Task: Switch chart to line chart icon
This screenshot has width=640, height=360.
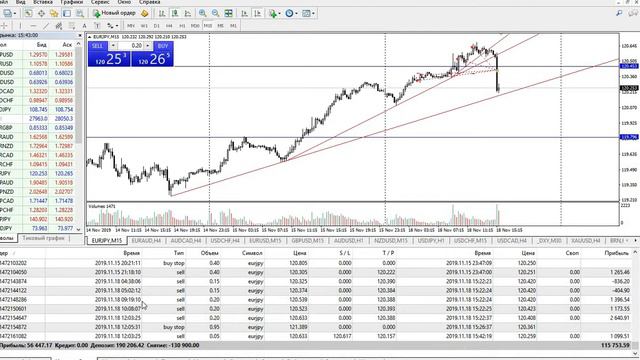Action: (x=188, y=13)
